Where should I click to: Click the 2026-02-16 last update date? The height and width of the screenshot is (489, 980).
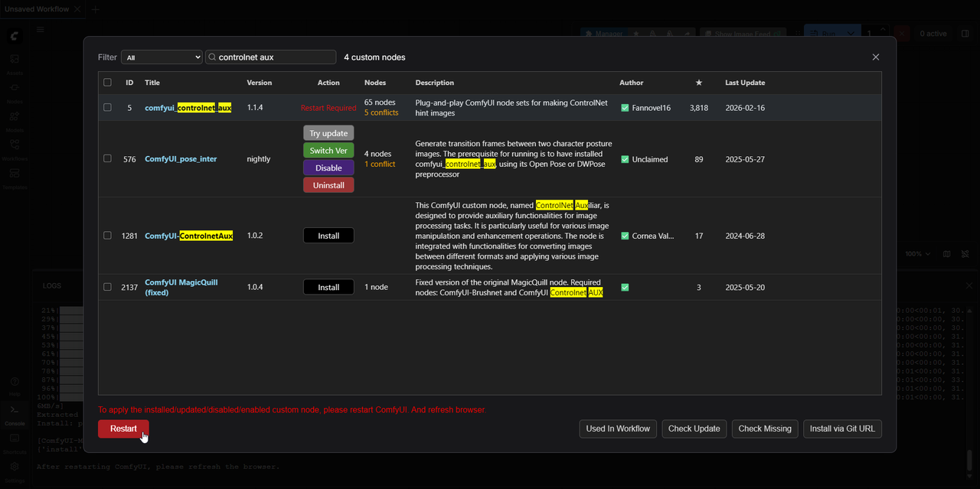(745, 108)
